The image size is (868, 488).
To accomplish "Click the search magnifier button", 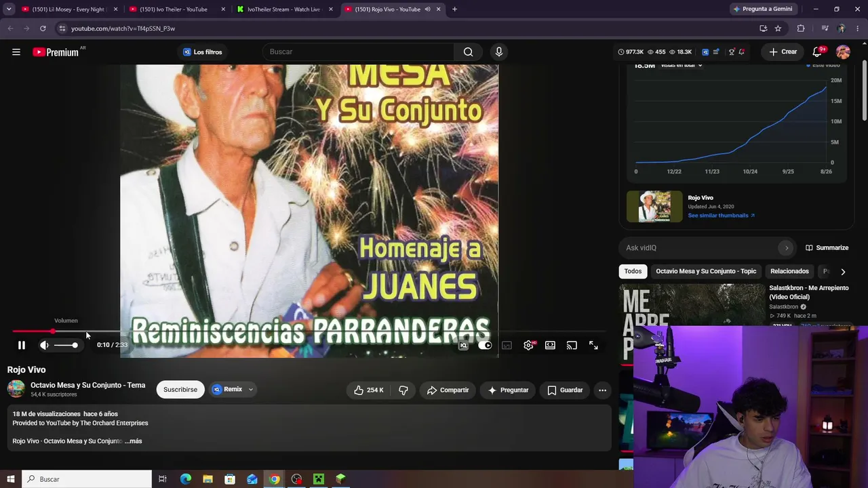I will coord(468,52).
